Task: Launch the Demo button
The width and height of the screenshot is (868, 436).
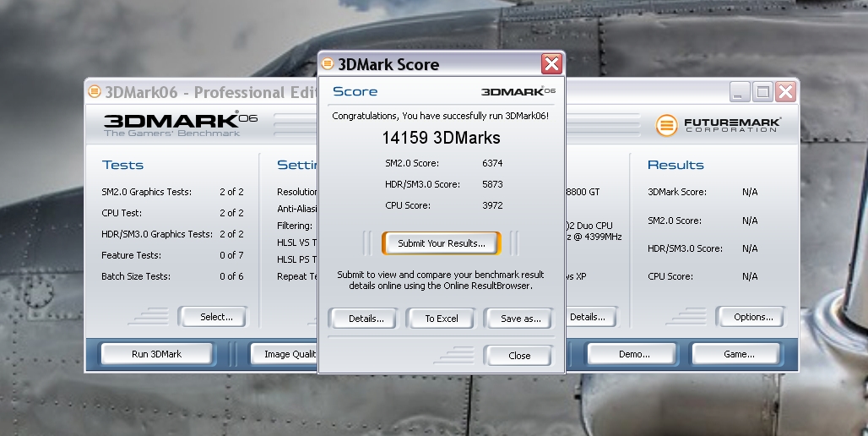Action: pyautogui.click(x=634, y=354)
